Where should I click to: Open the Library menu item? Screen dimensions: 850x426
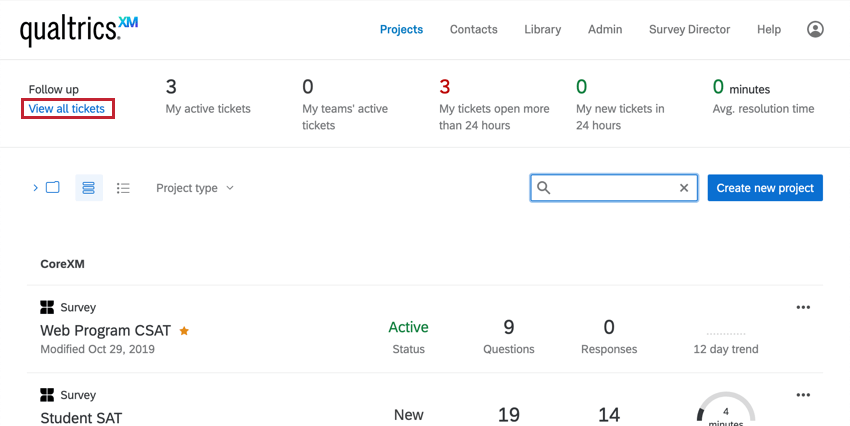pos(542,30)
